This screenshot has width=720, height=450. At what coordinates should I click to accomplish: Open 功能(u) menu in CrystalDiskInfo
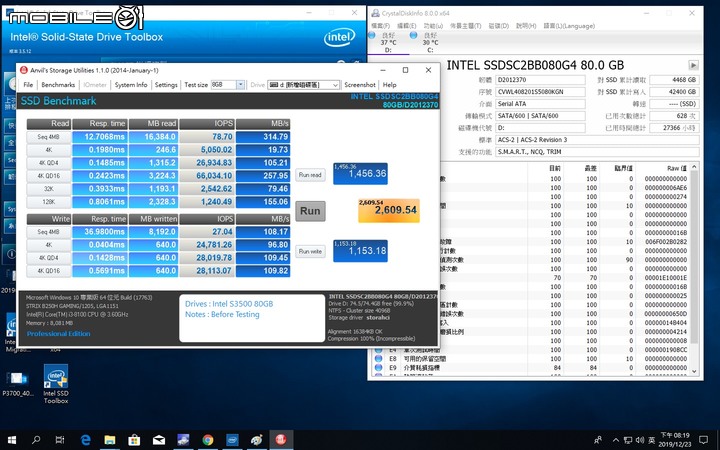433,26
